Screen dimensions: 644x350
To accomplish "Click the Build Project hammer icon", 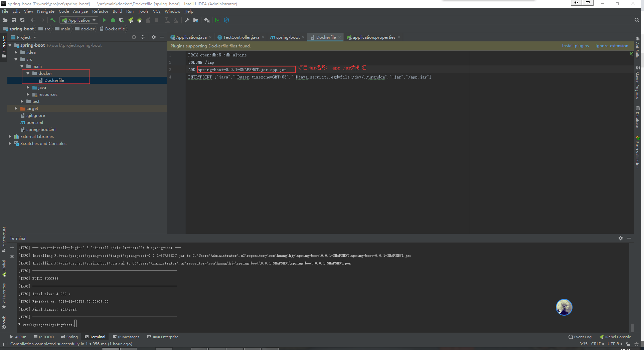I will 53,20.
